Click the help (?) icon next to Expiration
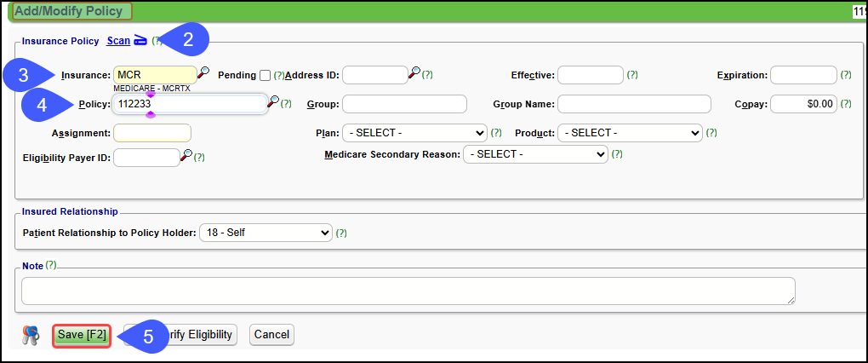 (846, 75)
